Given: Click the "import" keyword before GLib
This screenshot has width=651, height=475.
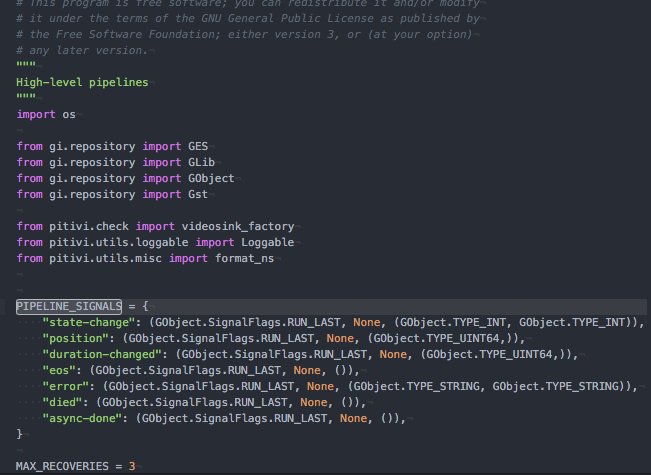Looking at the screenshot, I should point(162,162).
